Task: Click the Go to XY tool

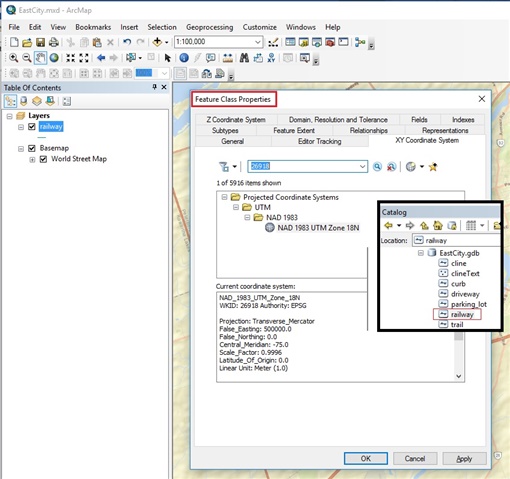Action: point(271,58)
